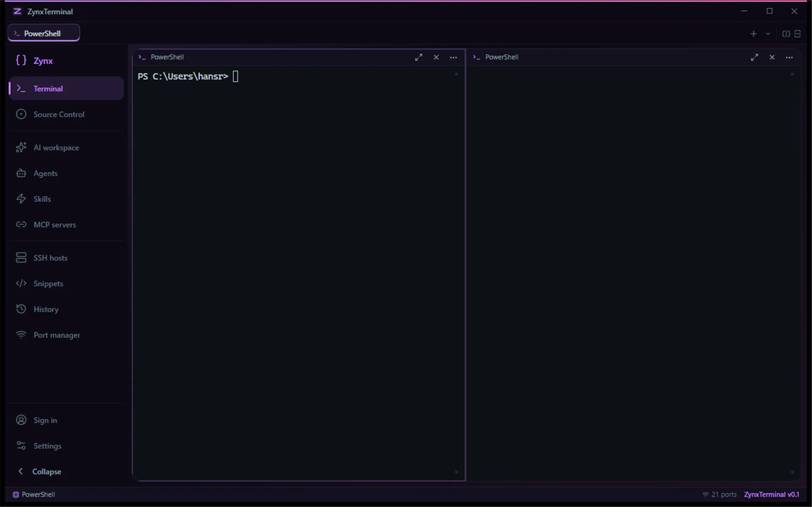Screen dimensions: 812x507
Task: Click the Zynx braces logo
Action: point(21,60)
